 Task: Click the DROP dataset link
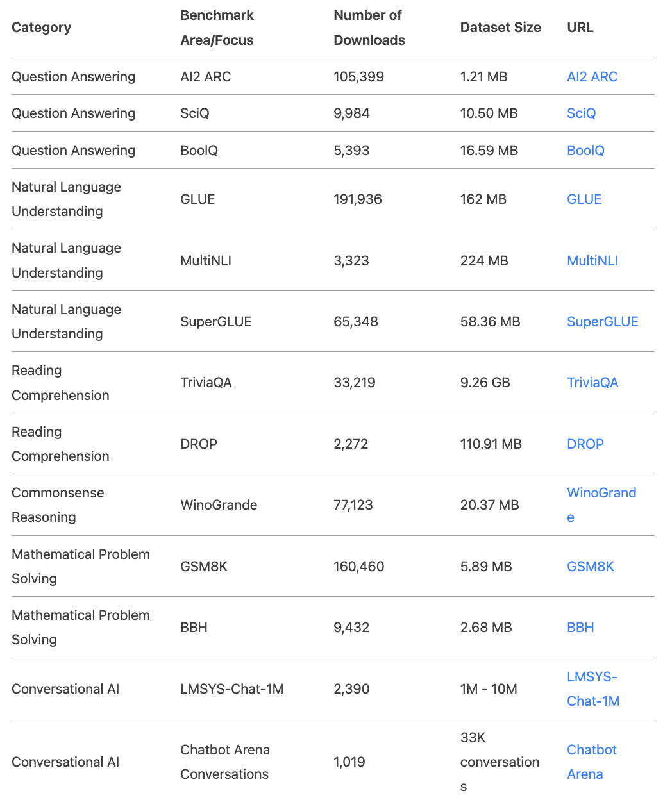point(585,444)
